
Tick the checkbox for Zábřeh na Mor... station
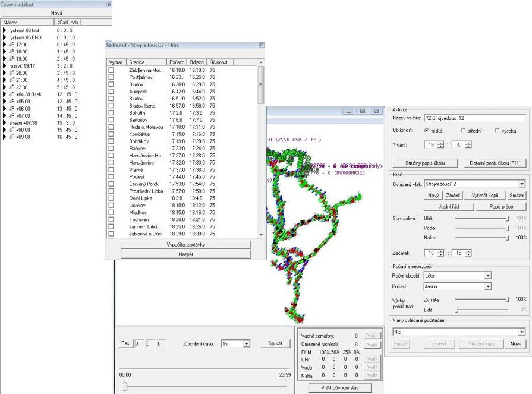click(x=111, y=70)
